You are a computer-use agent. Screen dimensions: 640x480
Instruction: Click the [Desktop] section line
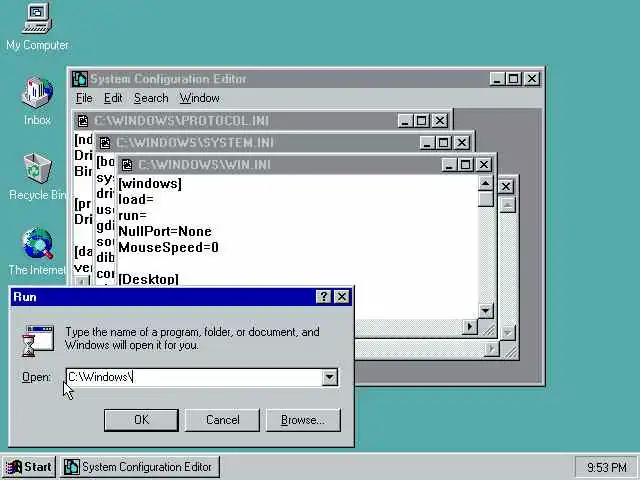148,279
